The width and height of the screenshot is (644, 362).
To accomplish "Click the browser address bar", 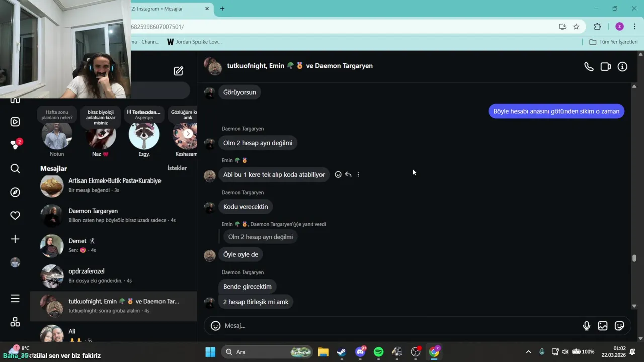I will [342, 27].
